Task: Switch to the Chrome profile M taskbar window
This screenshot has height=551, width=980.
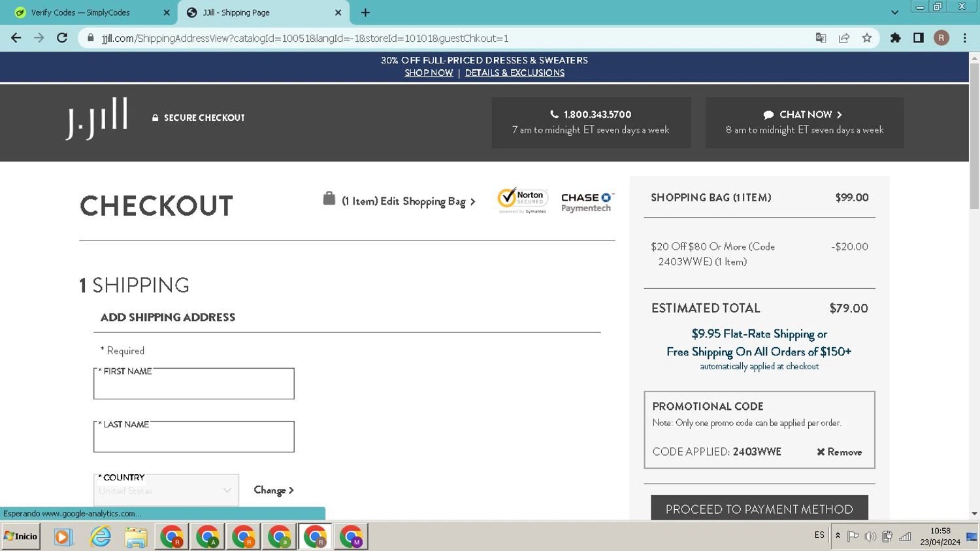Action: [x=351, y=537]
